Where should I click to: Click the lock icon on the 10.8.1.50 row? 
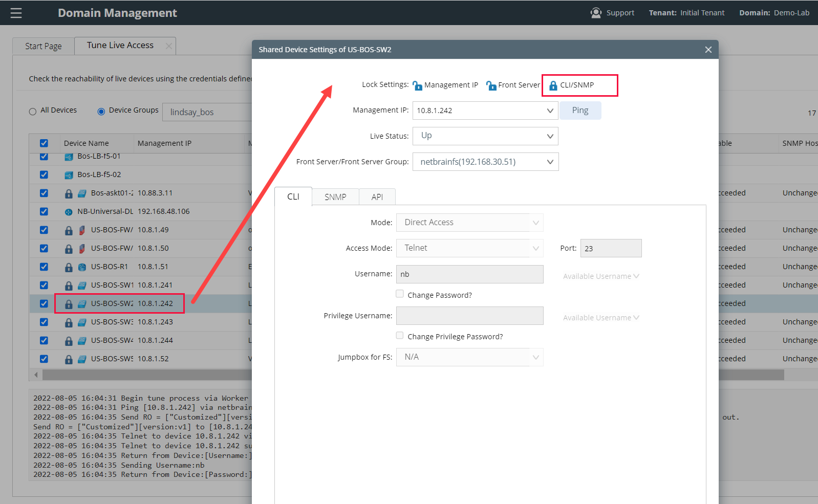[x=69, y=249]
